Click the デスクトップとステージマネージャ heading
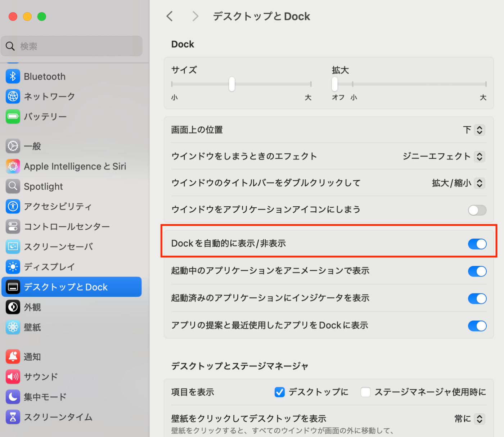504x437 pixels. pyautogui.click(x=240, y=366)
